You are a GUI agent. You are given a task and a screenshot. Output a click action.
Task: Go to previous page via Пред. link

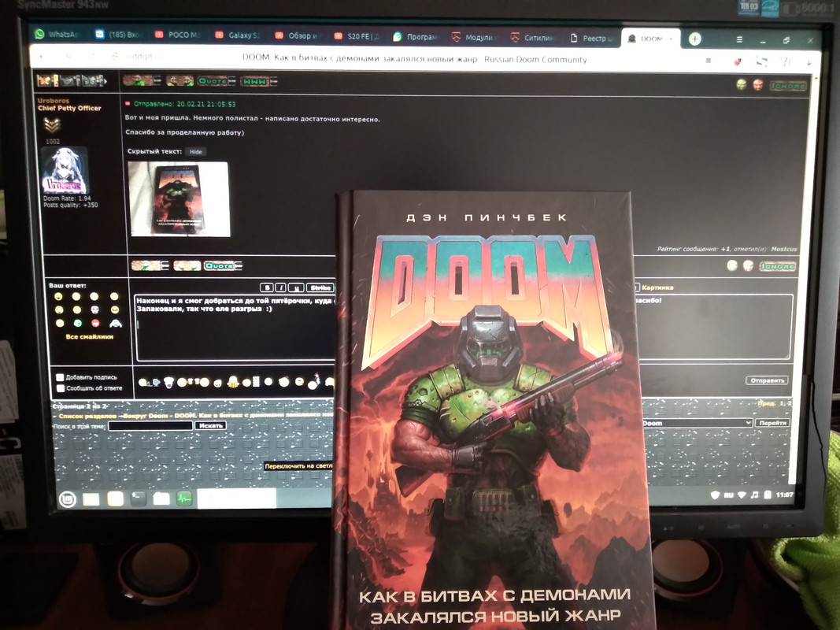pos(767,403)
